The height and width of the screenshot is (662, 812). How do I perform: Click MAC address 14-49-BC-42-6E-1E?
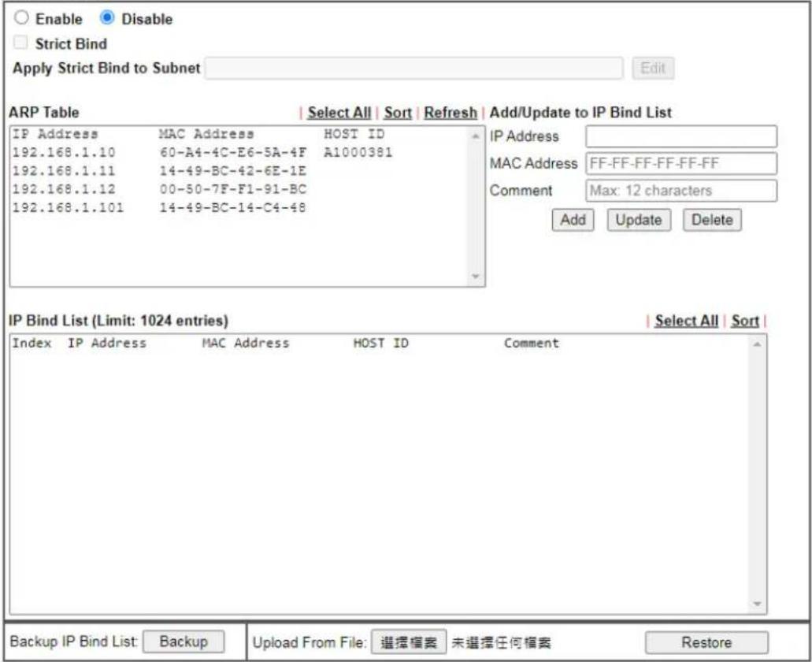tap(233, 171)
